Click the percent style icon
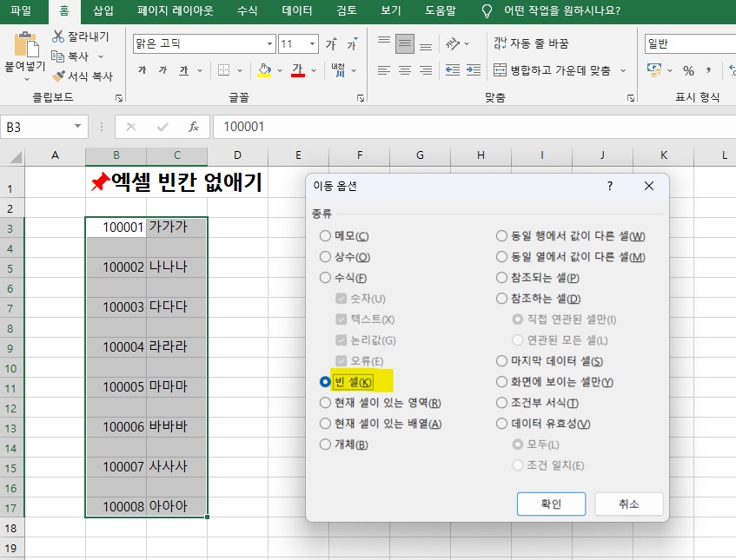The height and width of the screenshot is (560, 736). coord(688,71)
